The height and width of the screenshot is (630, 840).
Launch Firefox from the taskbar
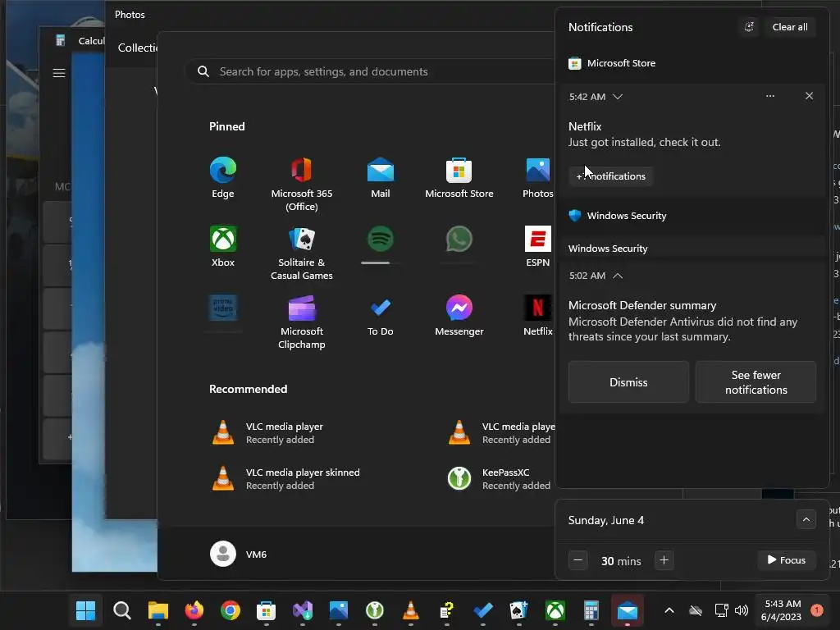tap(194, 610)
